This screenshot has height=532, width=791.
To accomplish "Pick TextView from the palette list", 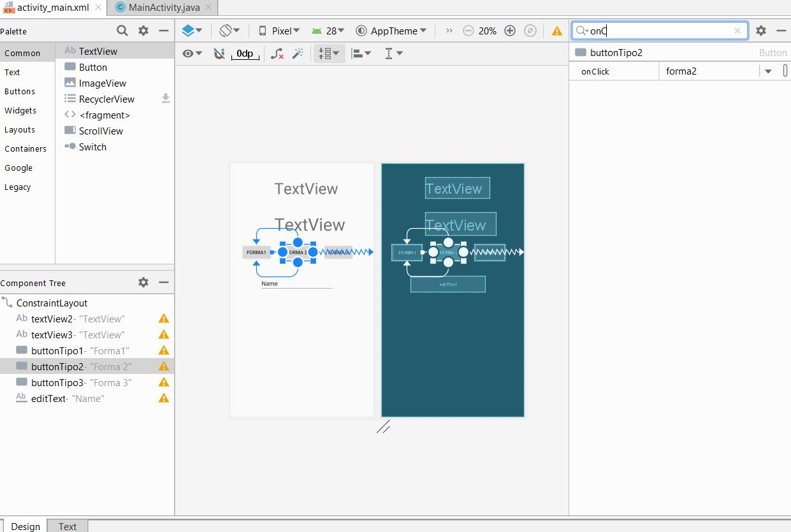I will 115,51.
